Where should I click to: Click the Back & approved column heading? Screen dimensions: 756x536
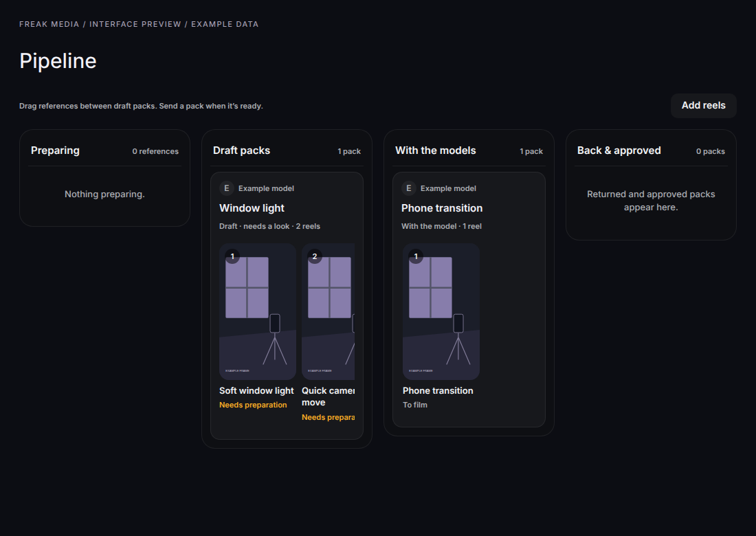point(619,150)
